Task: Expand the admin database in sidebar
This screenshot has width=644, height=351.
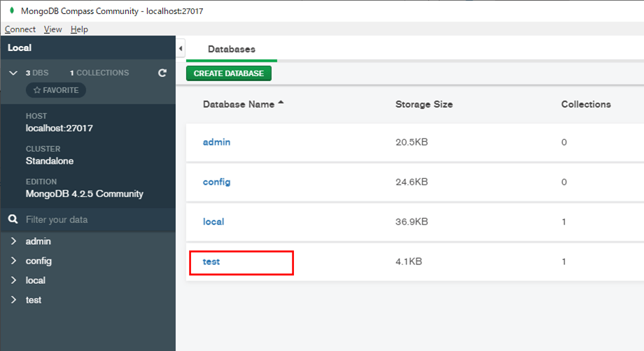Action: pos(13,241)
